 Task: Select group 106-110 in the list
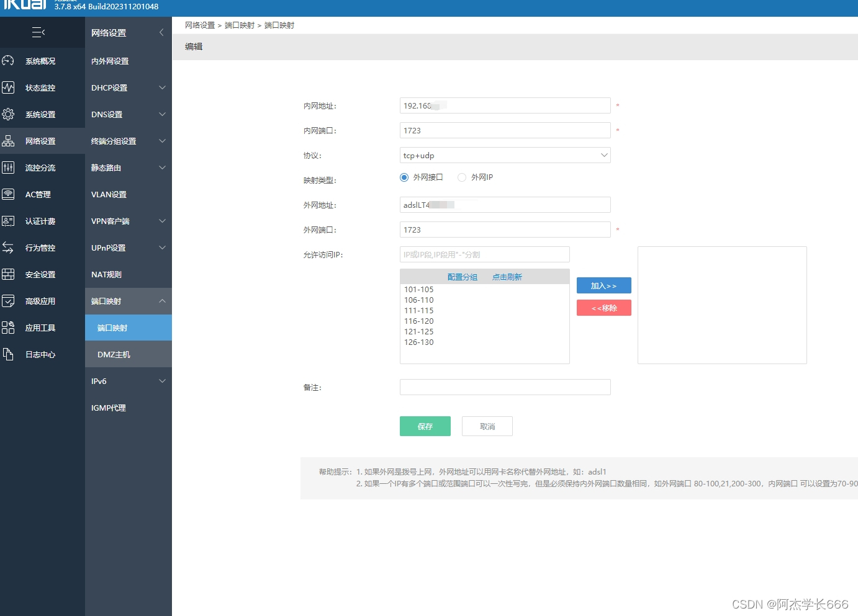coord(419,300)
